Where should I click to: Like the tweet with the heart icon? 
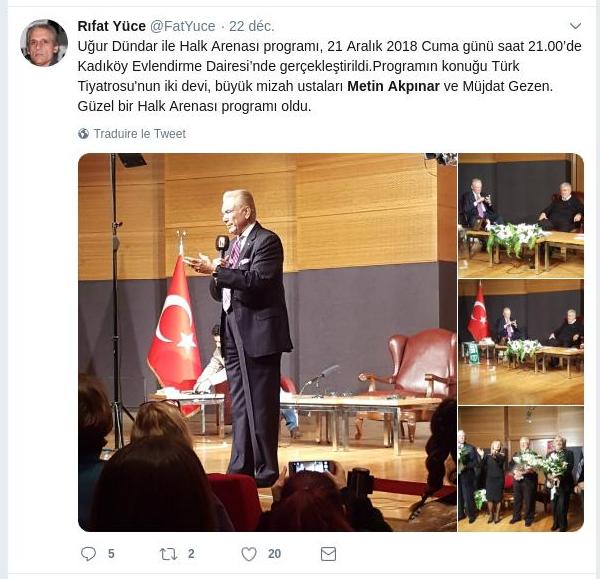click(249, 554)
